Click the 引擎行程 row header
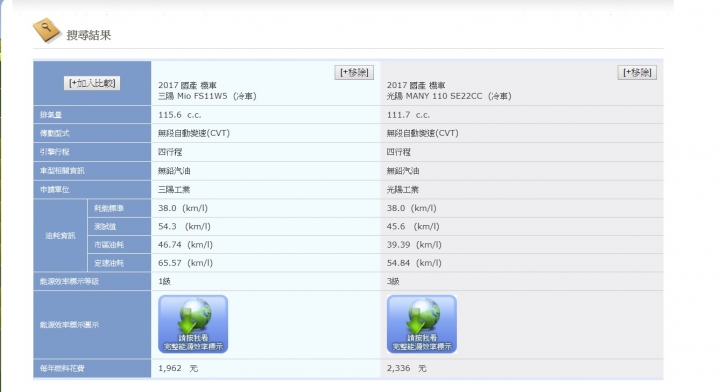 pos(92,152)
